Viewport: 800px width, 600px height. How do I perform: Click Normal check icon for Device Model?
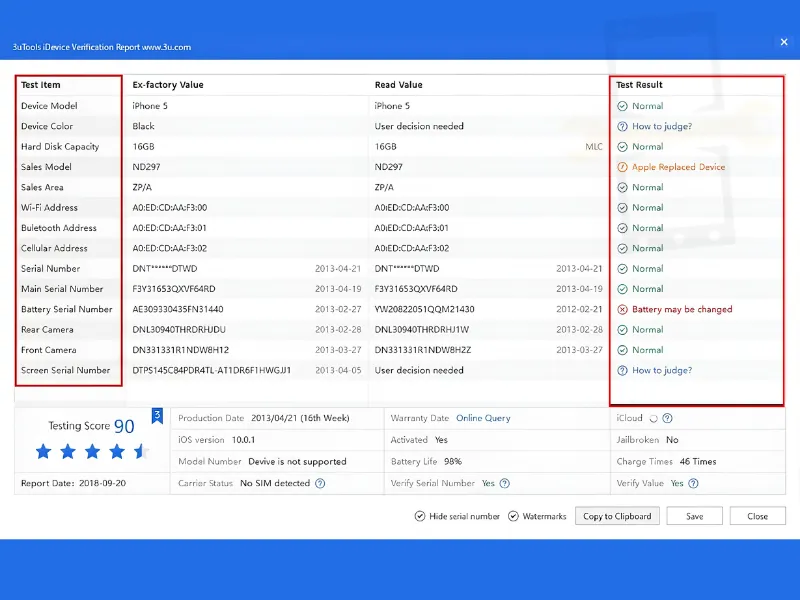622,106
